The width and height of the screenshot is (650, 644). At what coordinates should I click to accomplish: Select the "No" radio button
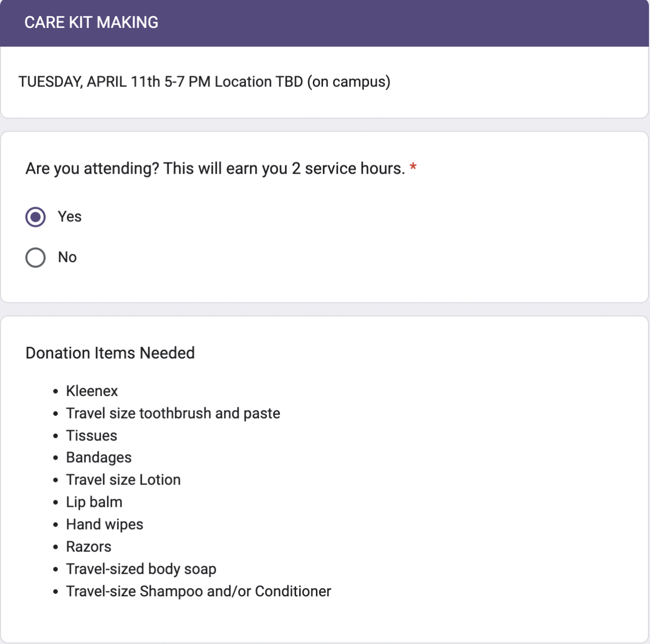(36, 257)
